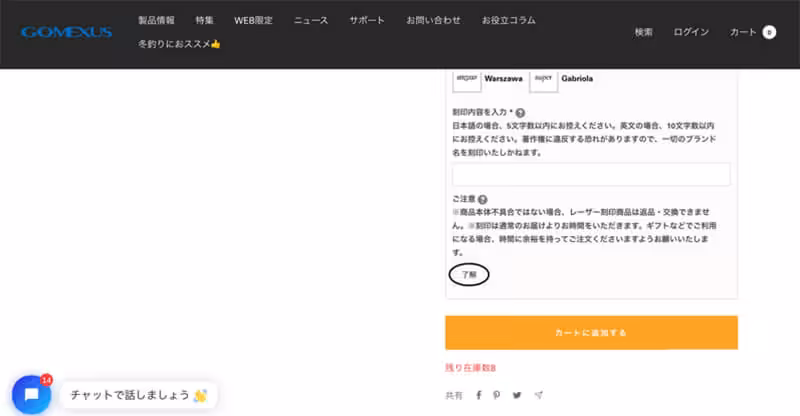800x416 pixels.
Task: Click the Gabriola font sample thumbnail
Action: (x=543, y=81)
